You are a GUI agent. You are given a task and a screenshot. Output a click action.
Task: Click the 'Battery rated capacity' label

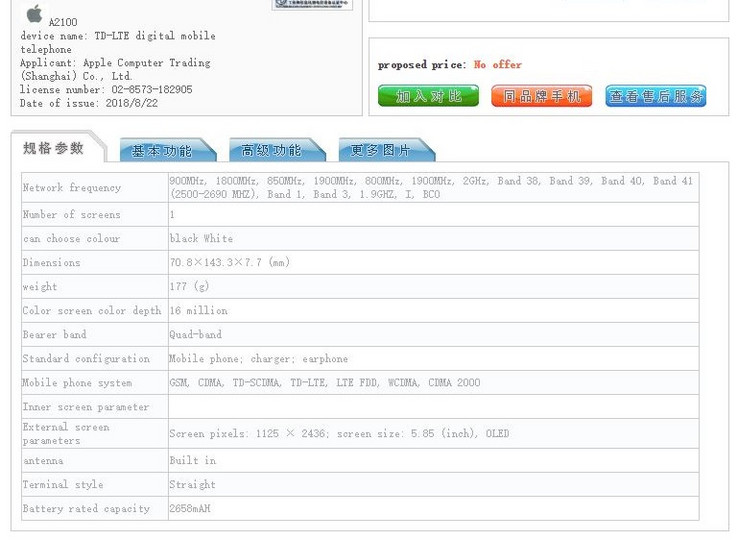point(86,508)
